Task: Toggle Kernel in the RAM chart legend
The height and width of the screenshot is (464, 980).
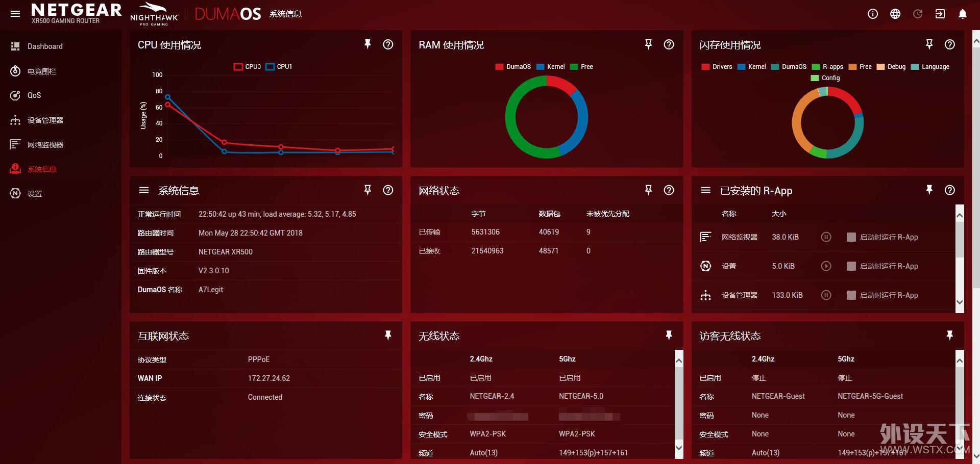Action: click(x=550, y=67)
